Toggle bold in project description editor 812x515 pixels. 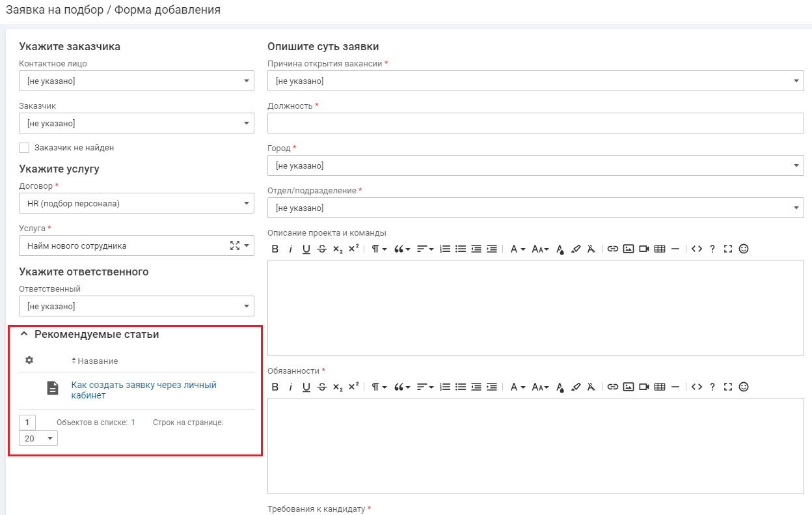[x=275, y=249]
